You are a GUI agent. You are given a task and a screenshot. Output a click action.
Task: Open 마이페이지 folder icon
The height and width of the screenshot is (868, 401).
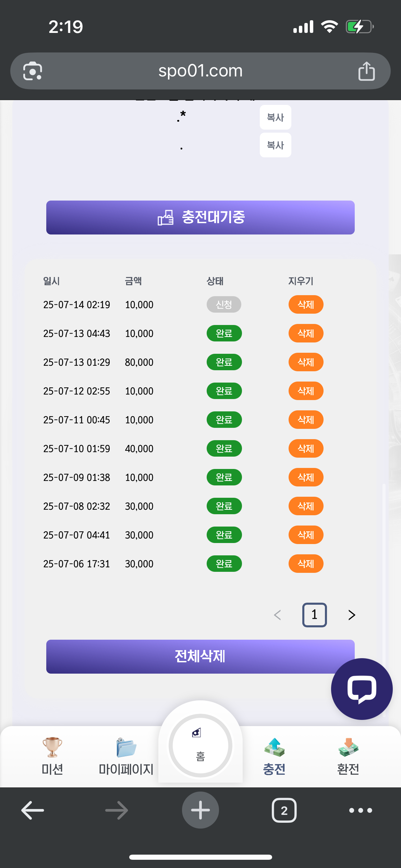[x=126, y=747]
